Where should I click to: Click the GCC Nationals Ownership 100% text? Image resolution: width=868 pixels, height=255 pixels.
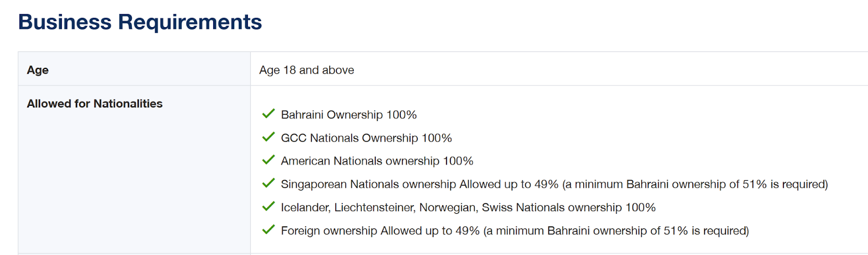(x=366, y=138)
